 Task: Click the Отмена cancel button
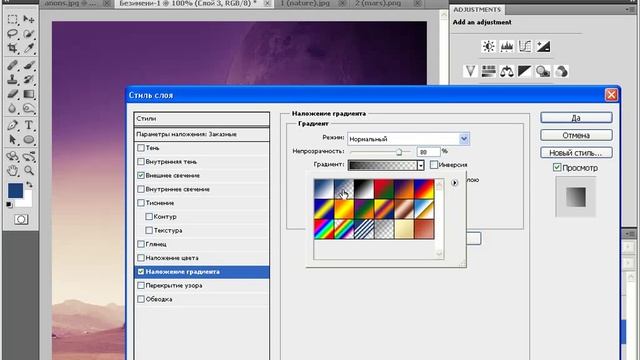click(576, 135)
